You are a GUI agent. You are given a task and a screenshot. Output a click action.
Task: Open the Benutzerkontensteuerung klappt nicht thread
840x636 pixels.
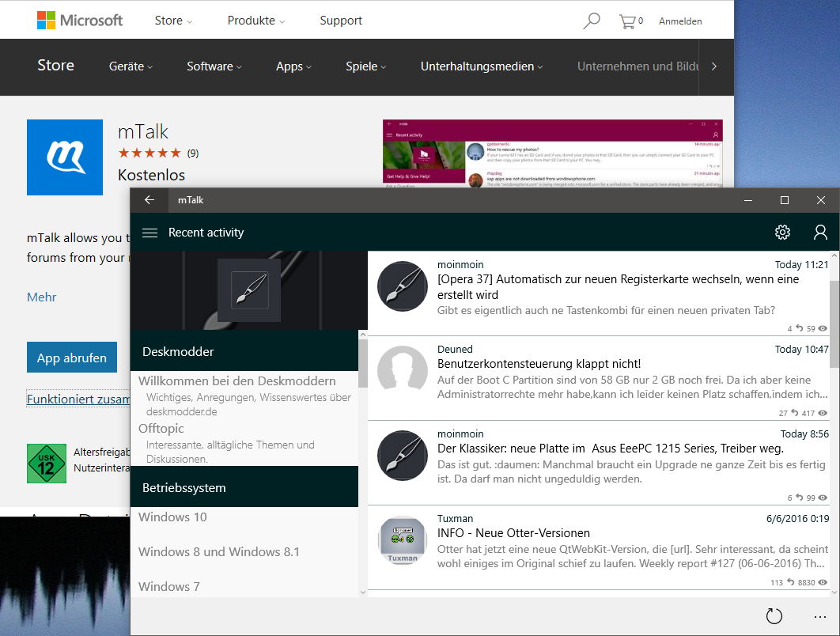[x=539, y=364]
